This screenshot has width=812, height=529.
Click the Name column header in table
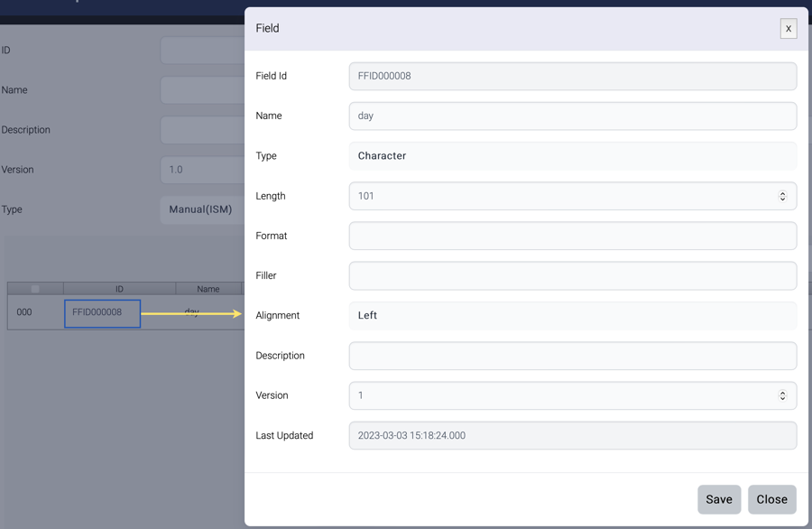(x=208, y=289)
